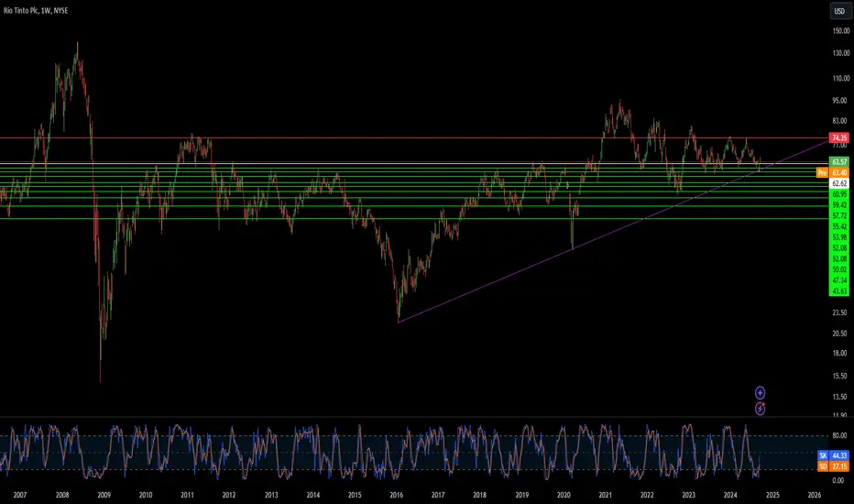Click the 18.00 price scale value
The width and height of the screenshot is (854, 504).
(x=839, y=353)
